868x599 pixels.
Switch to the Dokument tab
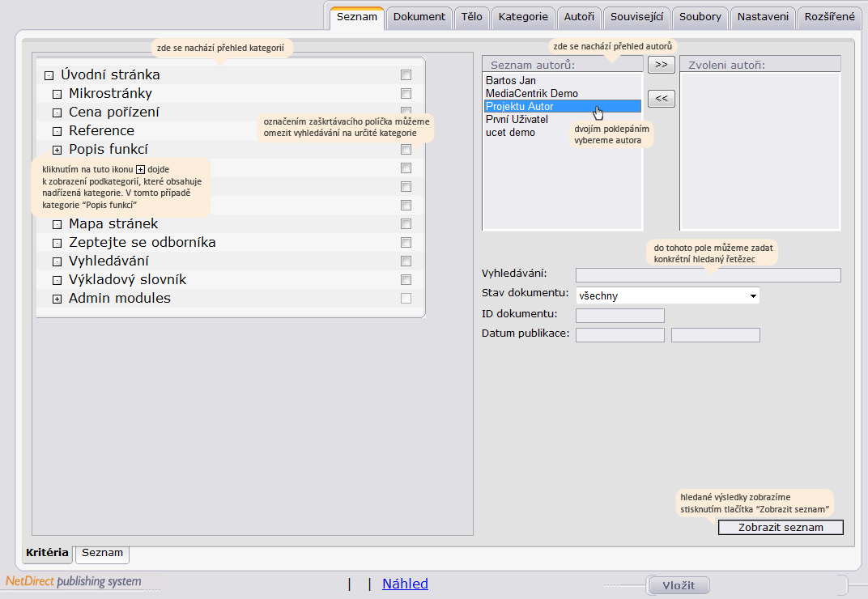pos(419,17)
